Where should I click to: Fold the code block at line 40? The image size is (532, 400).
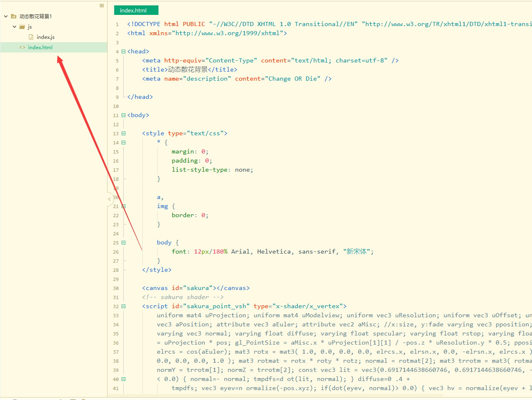pos(123,379)
